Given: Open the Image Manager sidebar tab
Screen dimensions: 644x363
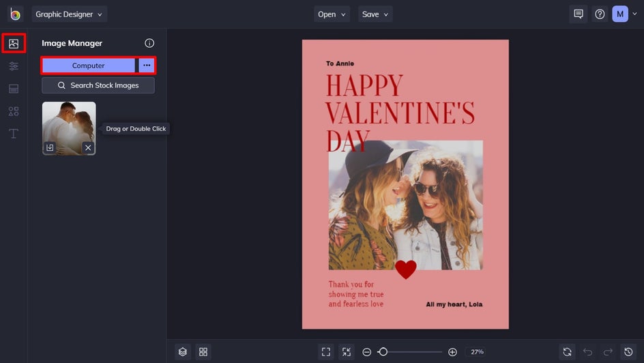Looking at the screenshot, I should point(14,44).
